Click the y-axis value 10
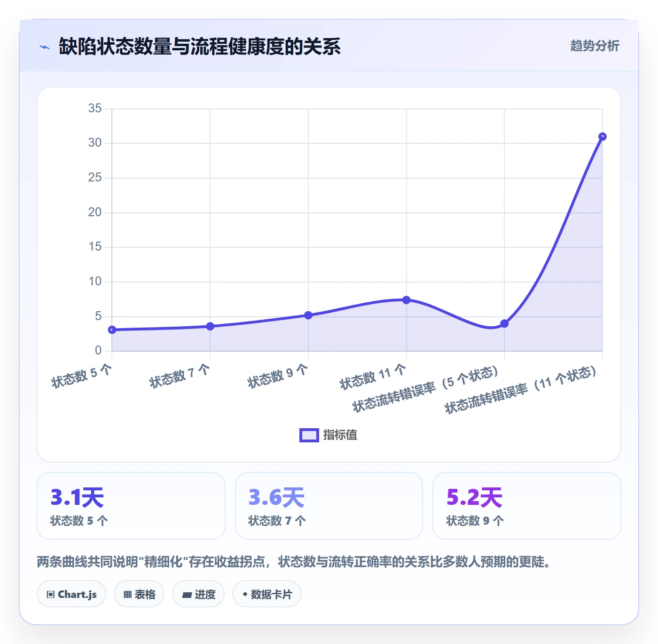This screenshot has width=658, height=644. (95, 282)
